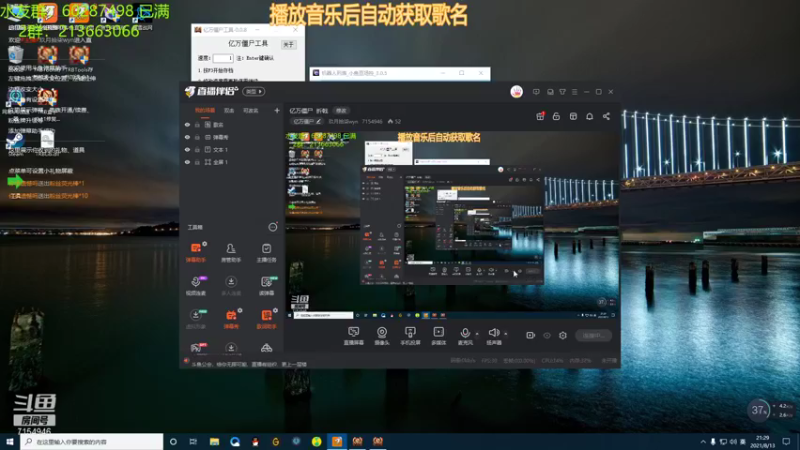
Task: Show hidden system tray icons chevron
Action: tap(703, 441)
